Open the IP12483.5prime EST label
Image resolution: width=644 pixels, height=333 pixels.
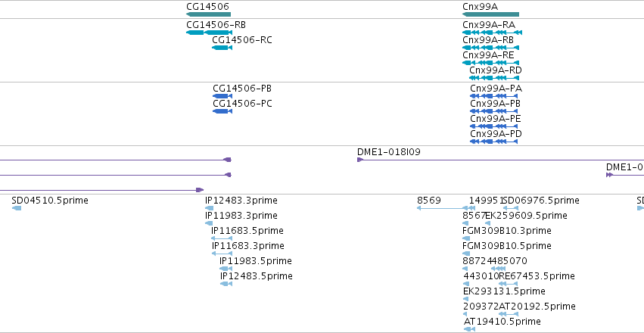point(257,276)
